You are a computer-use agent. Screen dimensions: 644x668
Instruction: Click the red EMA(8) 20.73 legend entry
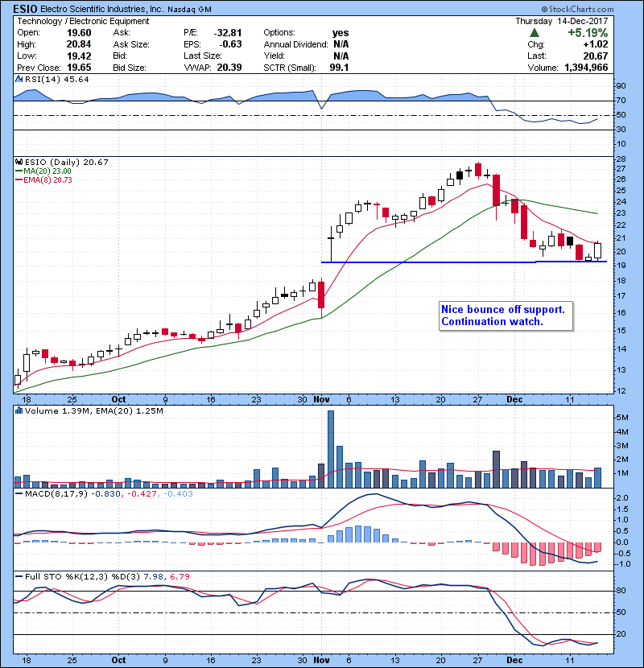coord(43,179)
